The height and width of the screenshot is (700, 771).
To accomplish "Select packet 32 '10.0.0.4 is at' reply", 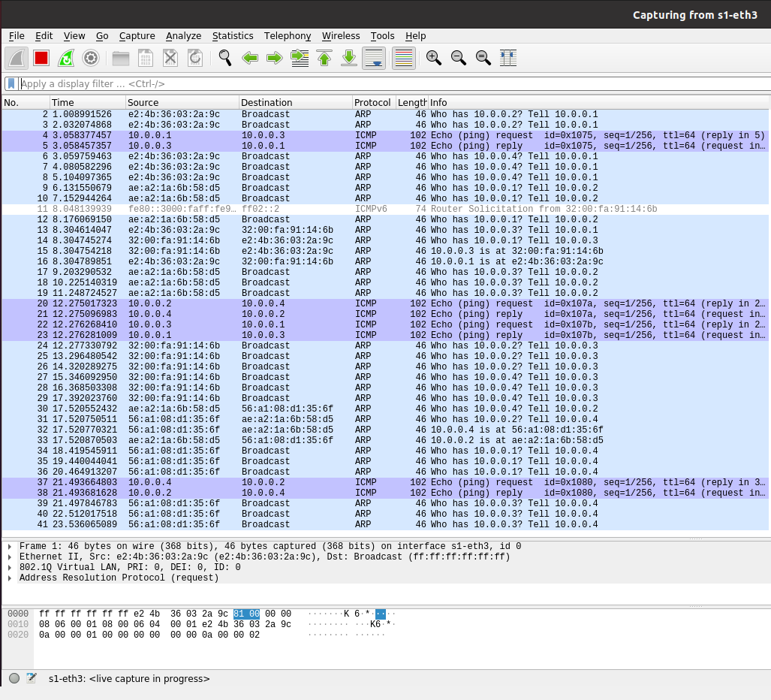I will coord(385,430).
